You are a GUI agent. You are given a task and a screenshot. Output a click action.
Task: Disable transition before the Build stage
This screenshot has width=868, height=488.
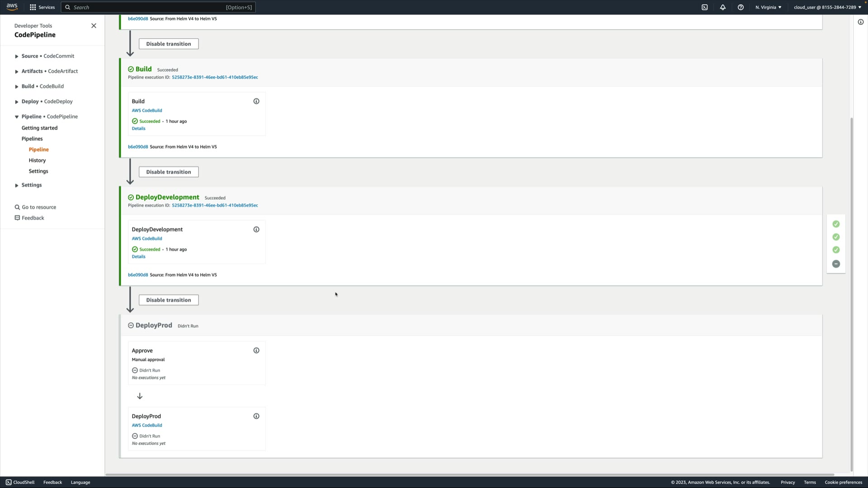coord(169,44)
